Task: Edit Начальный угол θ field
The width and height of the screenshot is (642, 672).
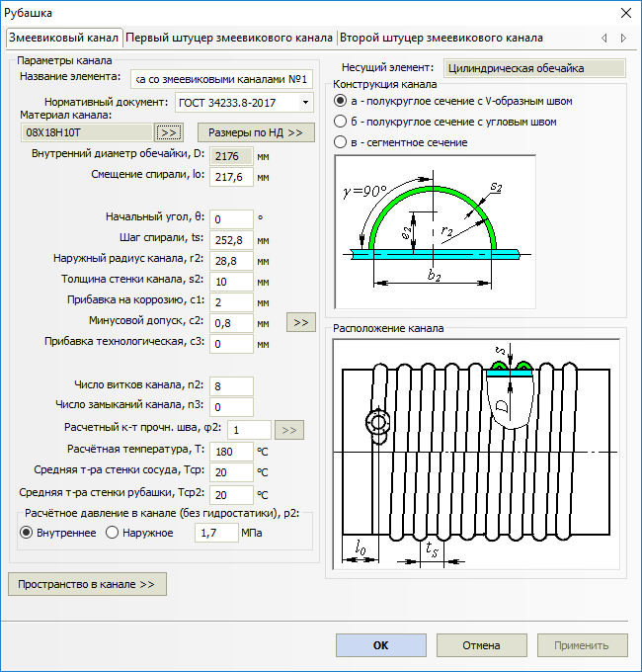Action: point(231,219)
